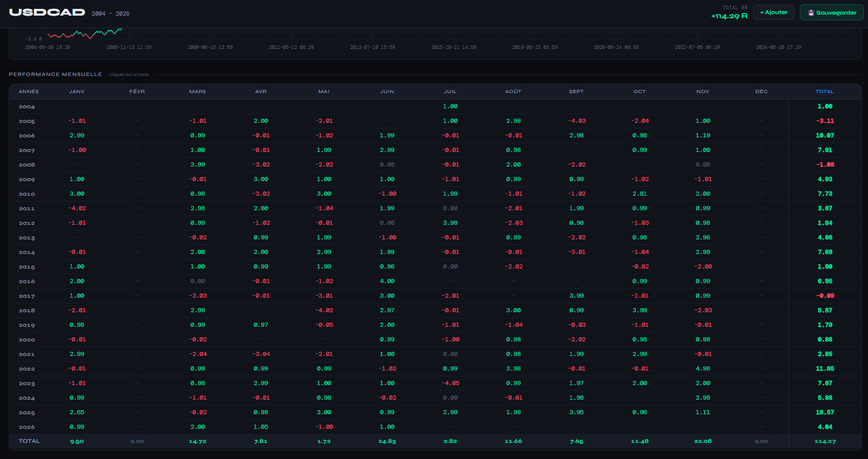Click the 2013-07-10 15:59 chart axis date
The image size is (868, 459).
tap(372, 47)
